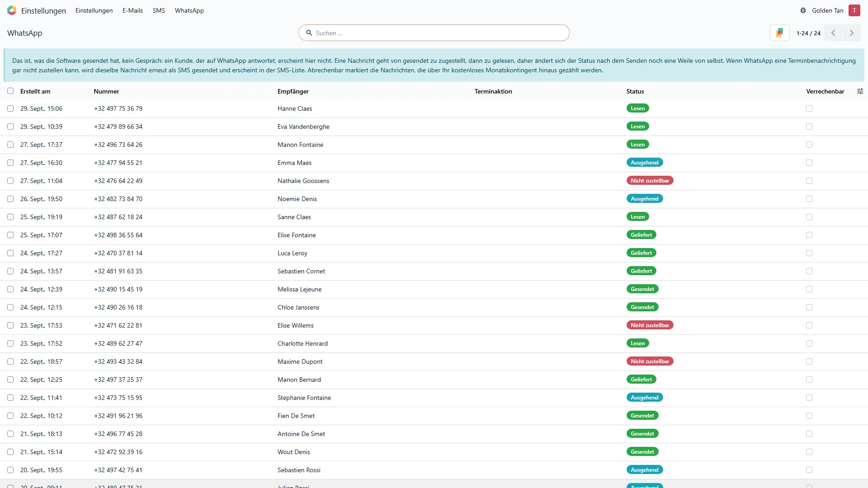Click the Odoo app logo icon

pyautogui.click(x=12, y=10)
